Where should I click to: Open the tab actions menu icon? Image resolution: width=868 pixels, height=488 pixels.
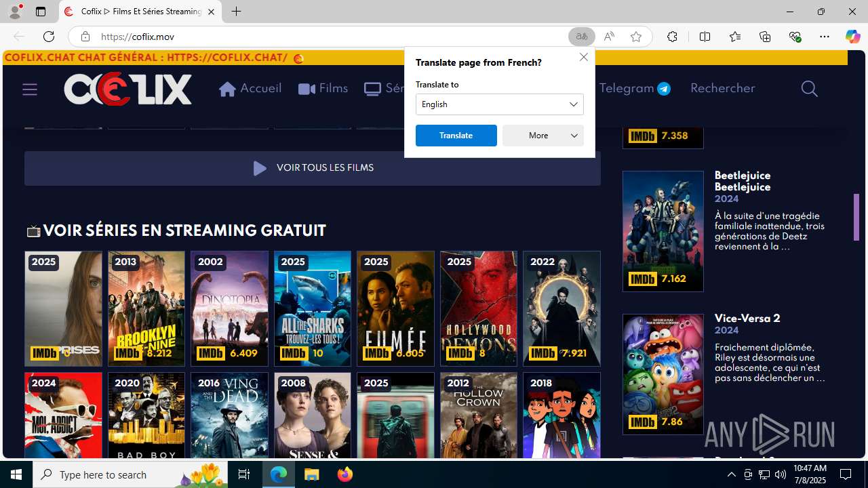[x=41, y=12]
